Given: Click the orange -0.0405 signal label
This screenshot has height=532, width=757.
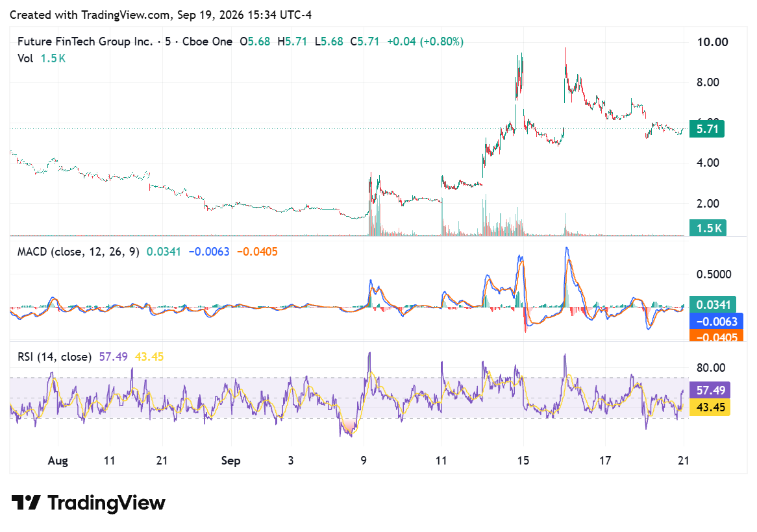Looking at the screenshot, I should point(716,337).
